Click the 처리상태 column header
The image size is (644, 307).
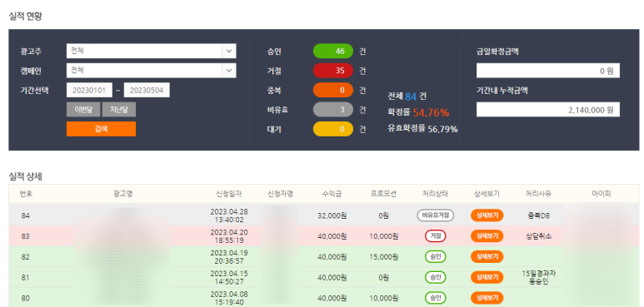pyautogui.click(x=436, y=194)
